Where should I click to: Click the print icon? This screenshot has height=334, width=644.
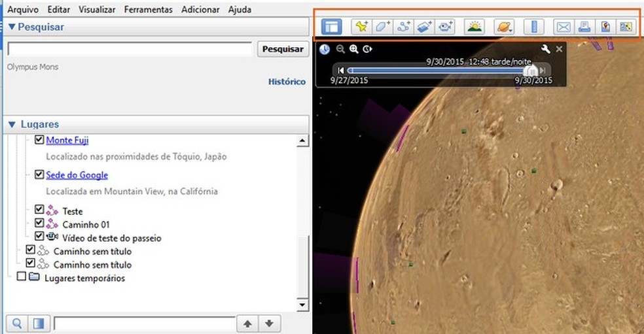[x=584, y=27]
